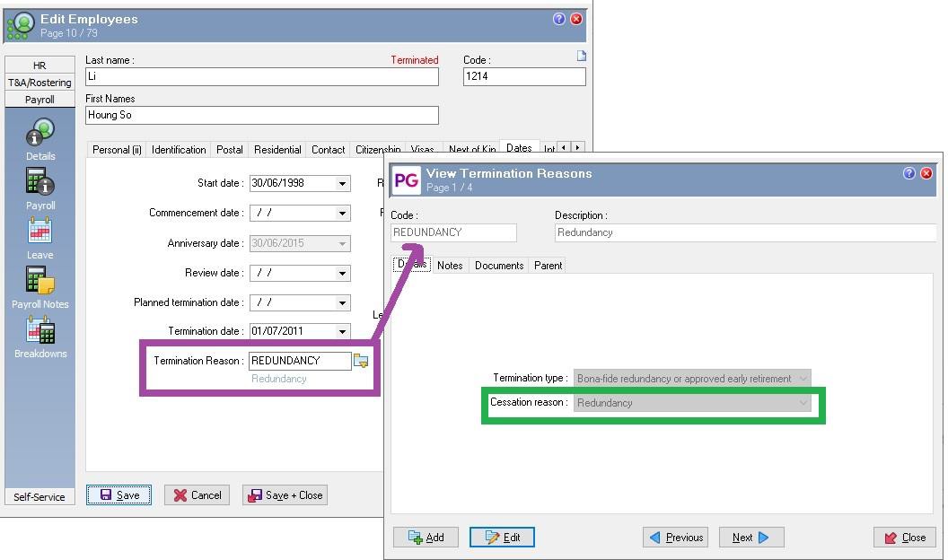Expand the Termination date dropdown
This screenshot has height=560, width=948.
click(x=342, y=332)
